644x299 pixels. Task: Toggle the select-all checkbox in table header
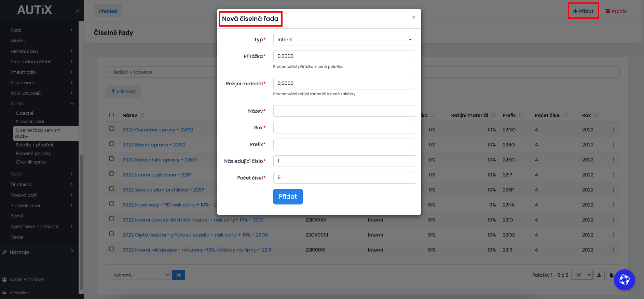(x=112, y=115)
